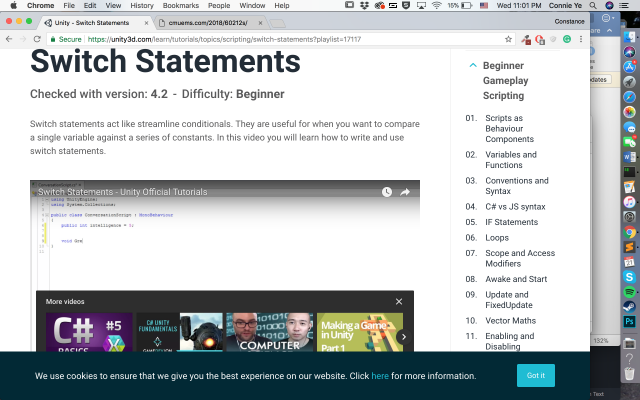The width and height of the screenshot is (640, 400).
Task: Open App Store from the Dock
Action: 629,67
